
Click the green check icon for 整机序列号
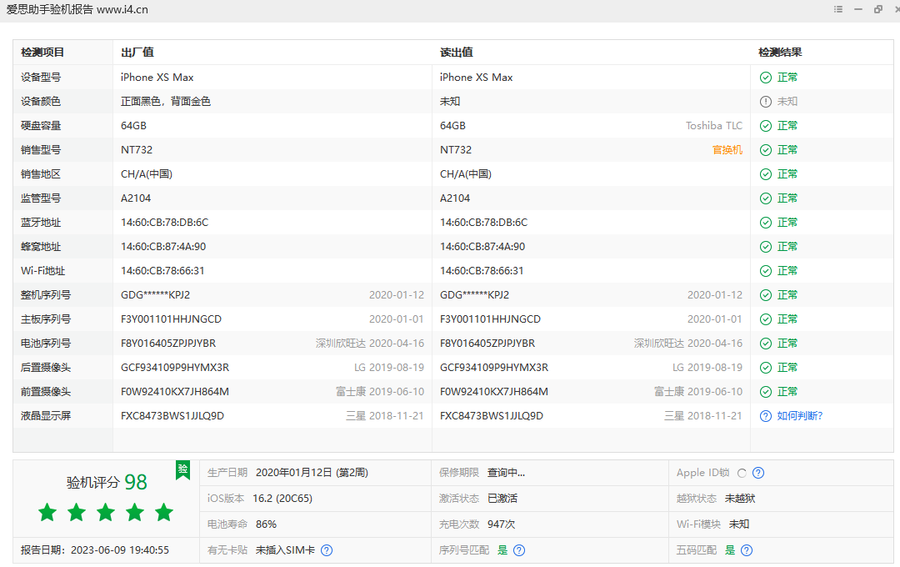[766, 295]
